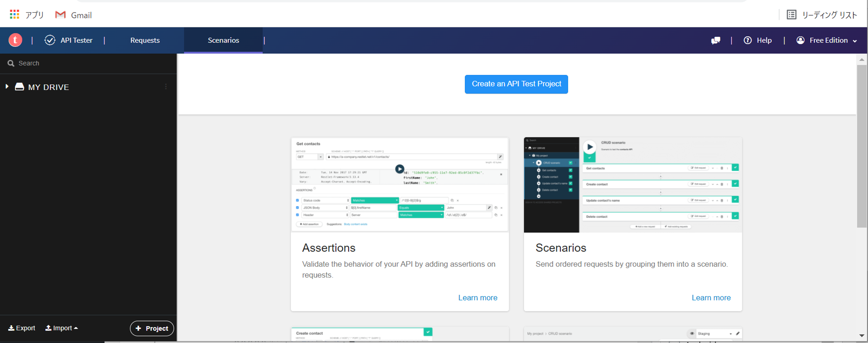The height and width of the screenshot is (343, 868).
Task: Click the search magnifier icon
Action: click(11, 63)
